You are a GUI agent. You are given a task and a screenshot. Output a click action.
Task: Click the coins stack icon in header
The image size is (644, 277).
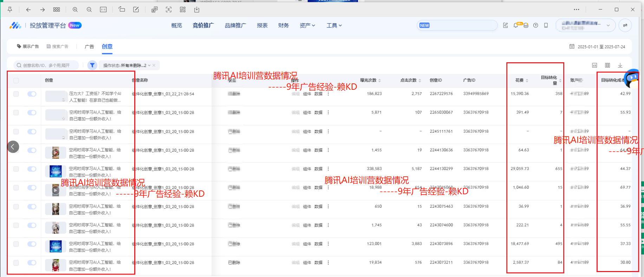click(526, 25)
